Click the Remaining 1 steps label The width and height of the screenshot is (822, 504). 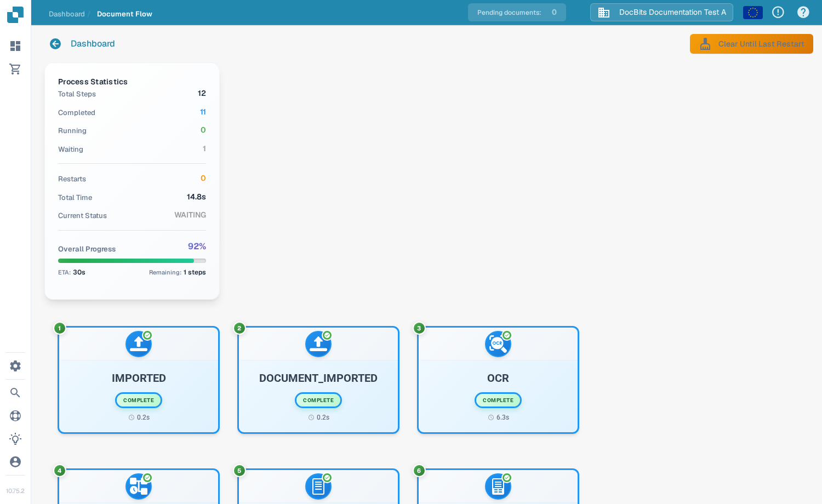(x=178, y=272)
